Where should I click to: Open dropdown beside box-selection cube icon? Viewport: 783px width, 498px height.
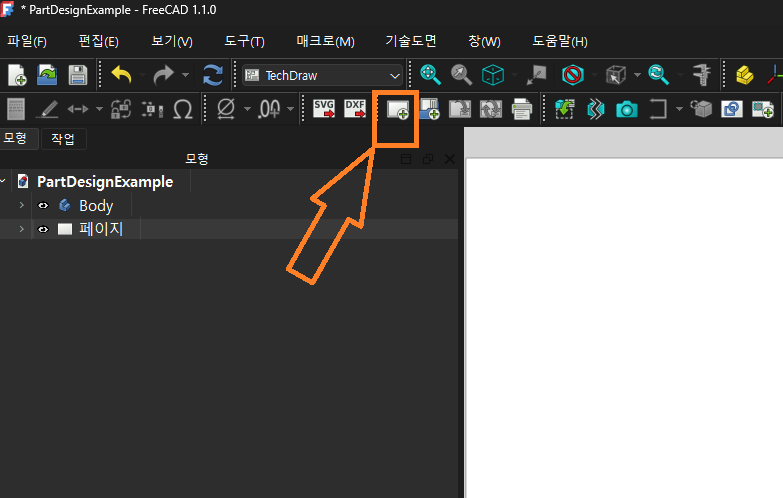(x=637, y=75)
